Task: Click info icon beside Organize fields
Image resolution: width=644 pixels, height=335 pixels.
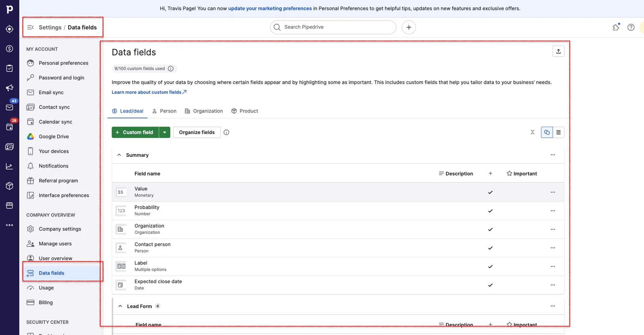Action: [226, 132]
